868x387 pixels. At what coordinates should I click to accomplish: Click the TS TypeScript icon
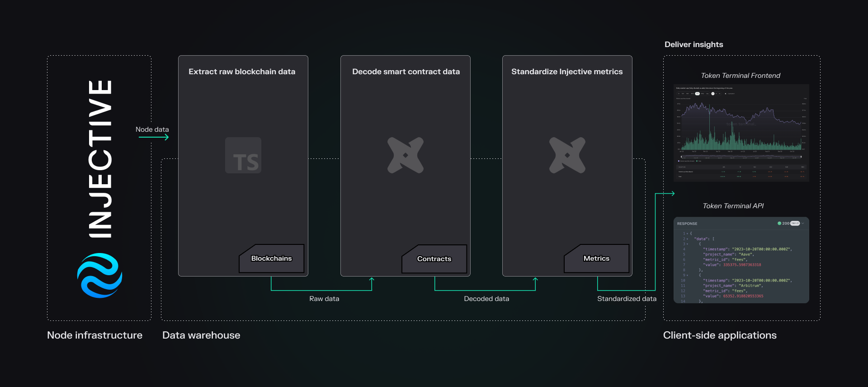point(243,155)
